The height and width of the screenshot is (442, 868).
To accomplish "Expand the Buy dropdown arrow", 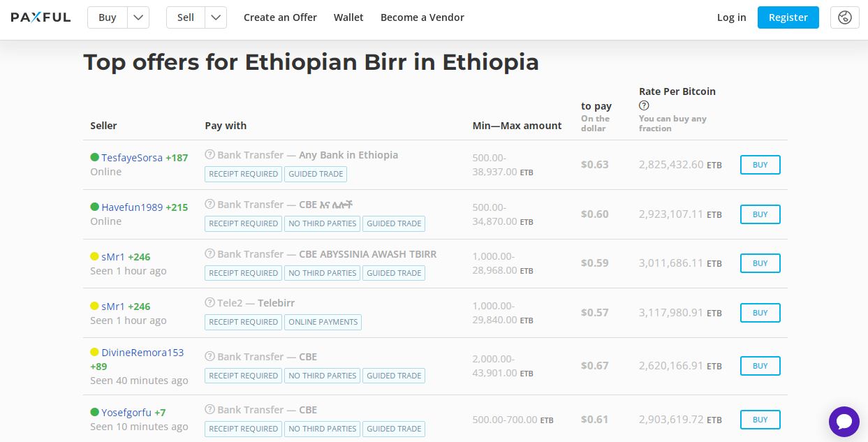I will (138, 17).
